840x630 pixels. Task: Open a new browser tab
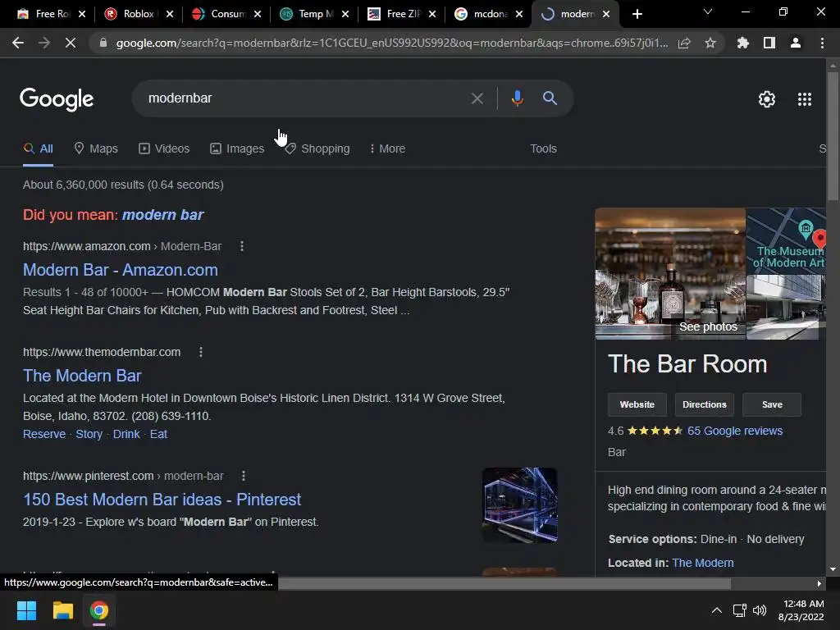tap(637, 14)
